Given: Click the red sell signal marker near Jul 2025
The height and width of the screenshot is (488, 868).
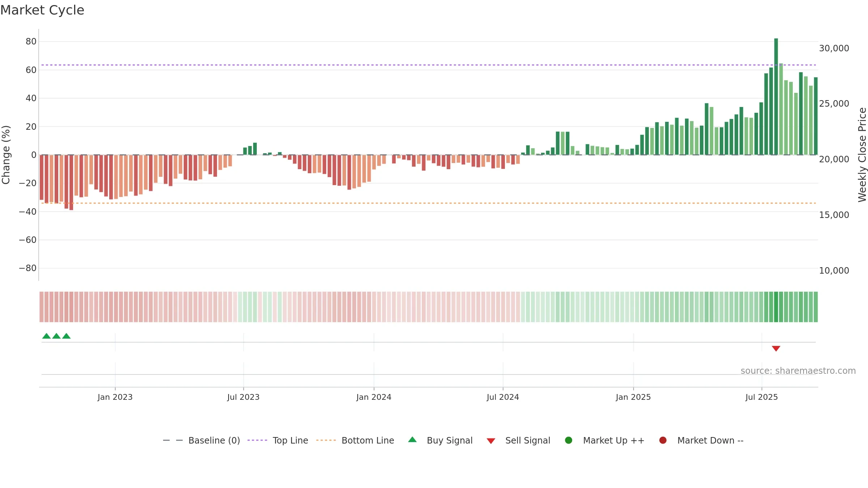Looking at the screenshot, I should coord(776,348).
